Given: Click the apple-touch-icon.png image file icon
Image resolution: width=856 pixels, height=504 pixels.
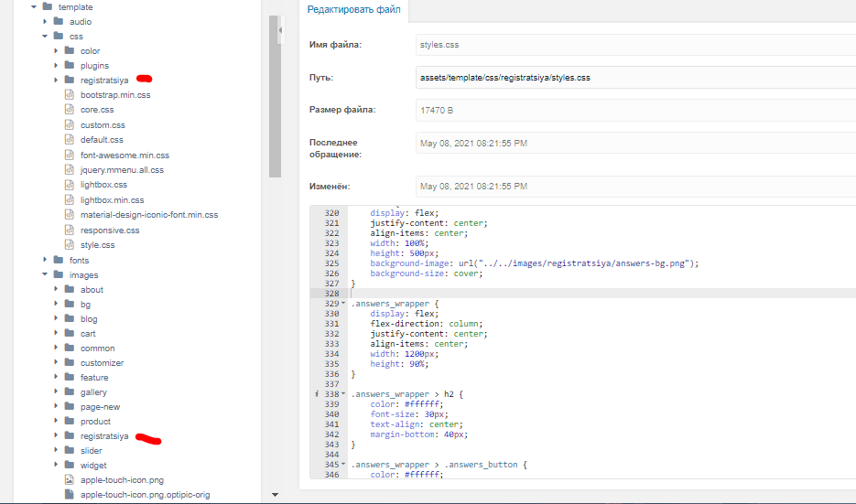Looking at the screenshot, I should [70, 479].
